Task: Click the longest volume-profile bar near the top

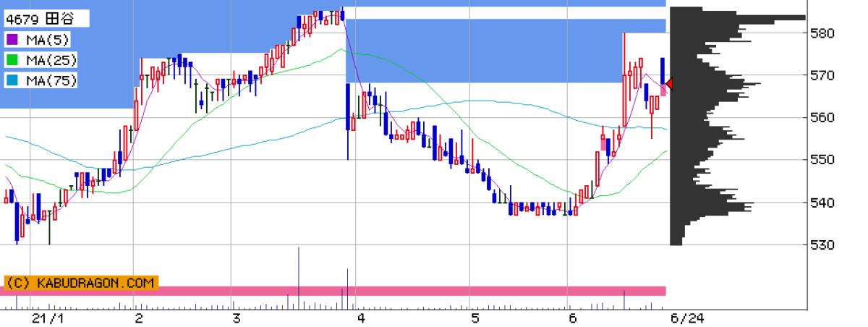Action: 738,18
